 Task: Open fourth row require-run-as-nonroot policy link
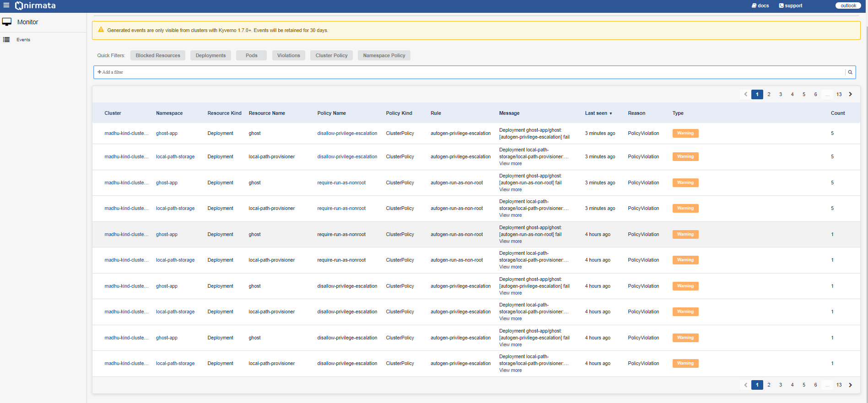coord(341,209)
